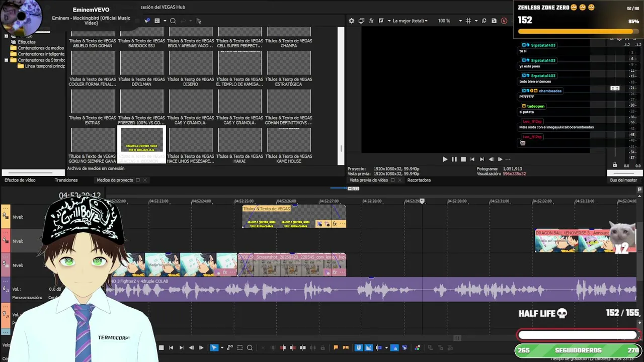Image resolution: width=644 pixels, height=362 pixels.
Task: Split event icon on timeline toolbar
Action: [x=302, y=347]
